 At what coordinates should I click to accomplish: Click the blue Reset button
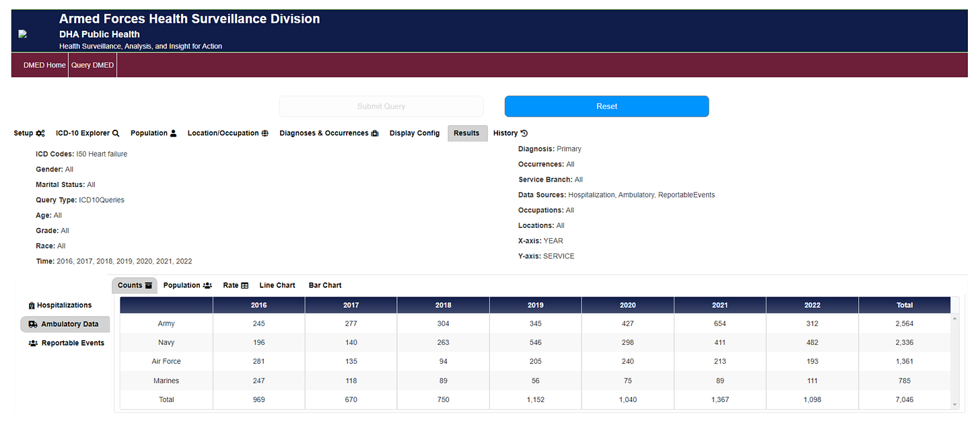coord(606,106)
